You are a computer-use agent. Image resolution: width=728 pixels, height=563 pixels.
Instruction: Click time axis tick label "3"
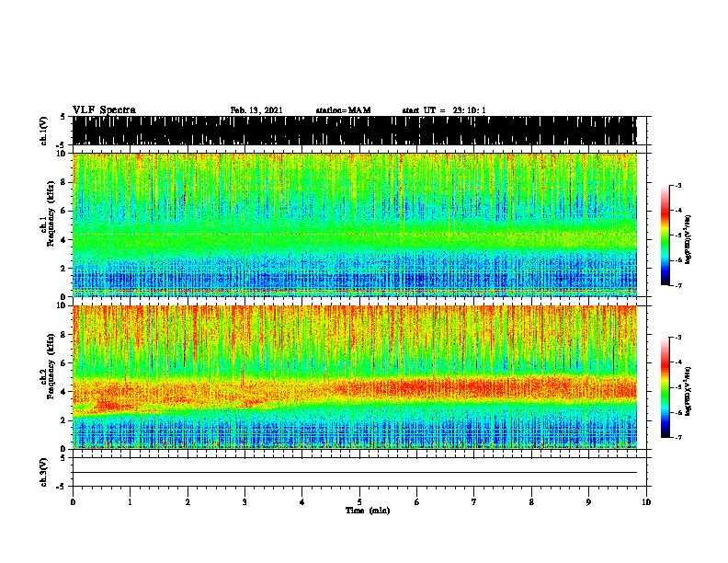click(x=245, y=502)
